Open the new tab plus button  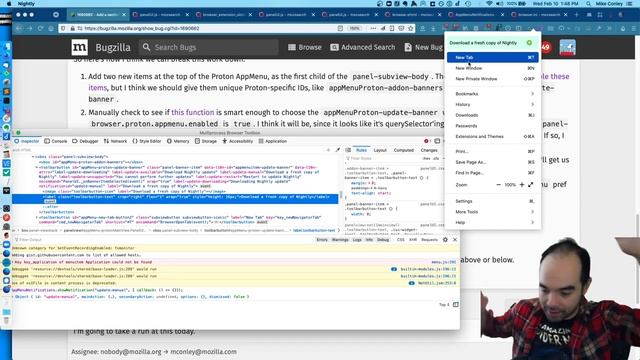(576, 15)
